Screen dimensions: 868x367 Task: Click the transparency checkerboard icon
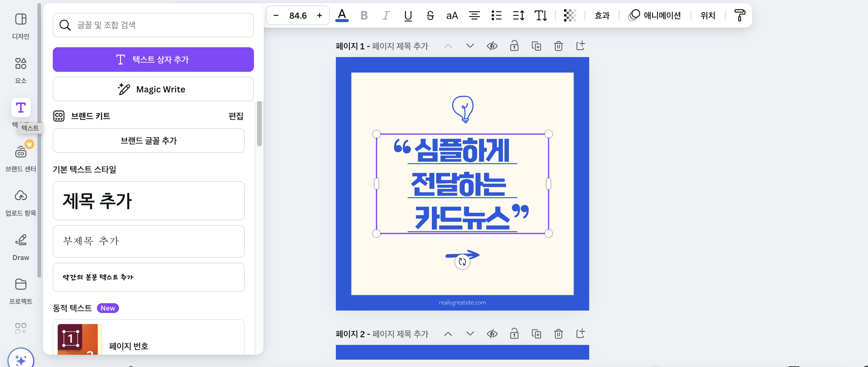570,16
